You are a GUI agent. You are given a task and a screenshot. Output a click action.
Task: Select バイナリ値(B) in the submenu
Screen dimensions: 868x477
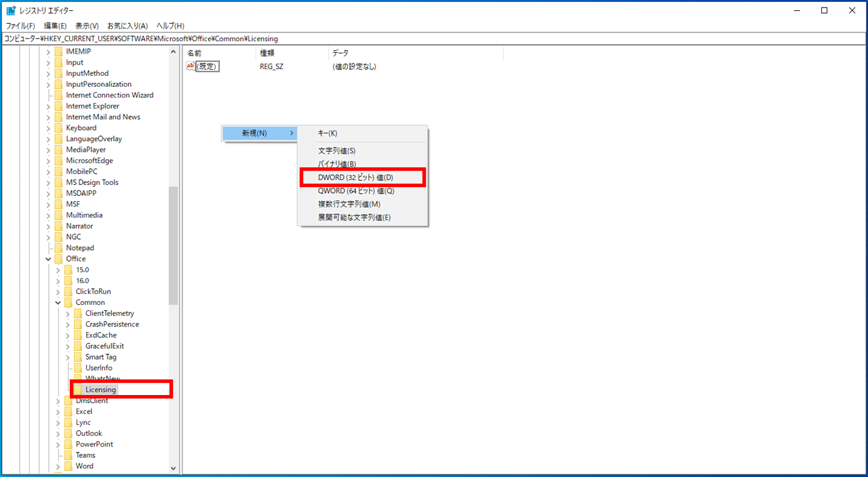(x=362, y=164)
